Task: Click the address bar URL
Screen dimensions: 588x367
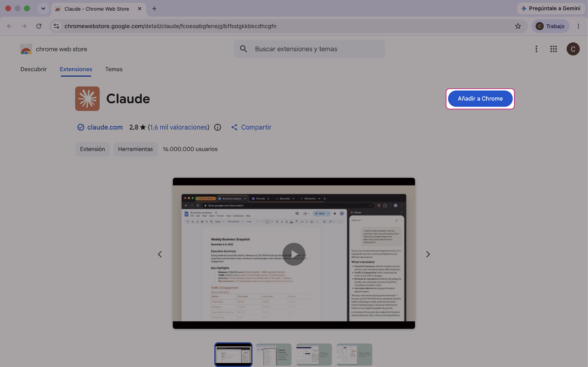Action: [x=170, y=26]
